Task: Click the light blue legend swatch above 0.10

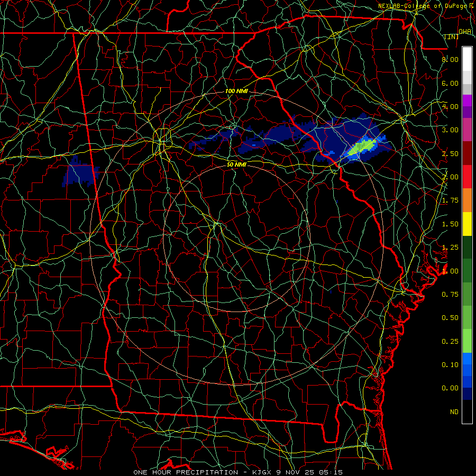Action: point(467,359)
